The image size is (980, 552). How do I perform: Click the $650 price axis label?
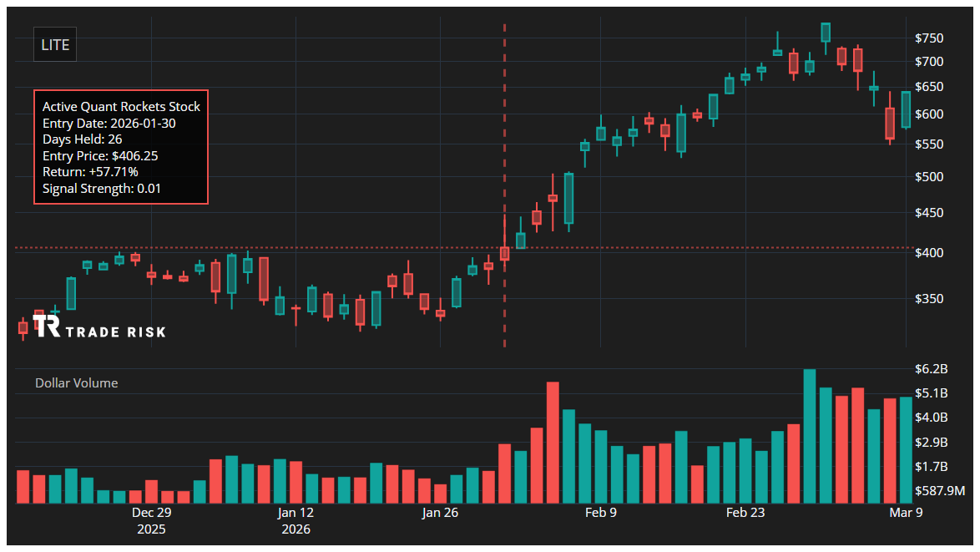[929, 87]
